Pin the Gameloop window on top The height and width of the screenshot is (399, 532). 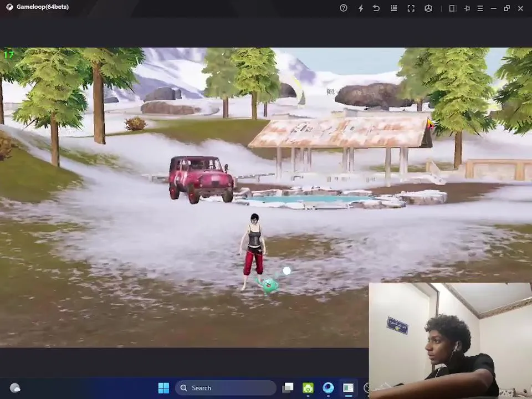pos(467,8)
